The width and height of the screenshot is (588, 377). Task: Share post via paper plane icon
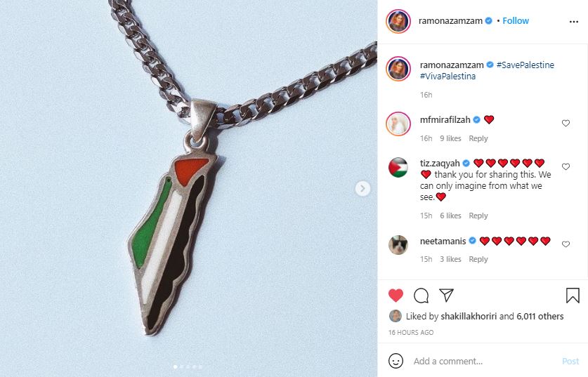[446, 296]
